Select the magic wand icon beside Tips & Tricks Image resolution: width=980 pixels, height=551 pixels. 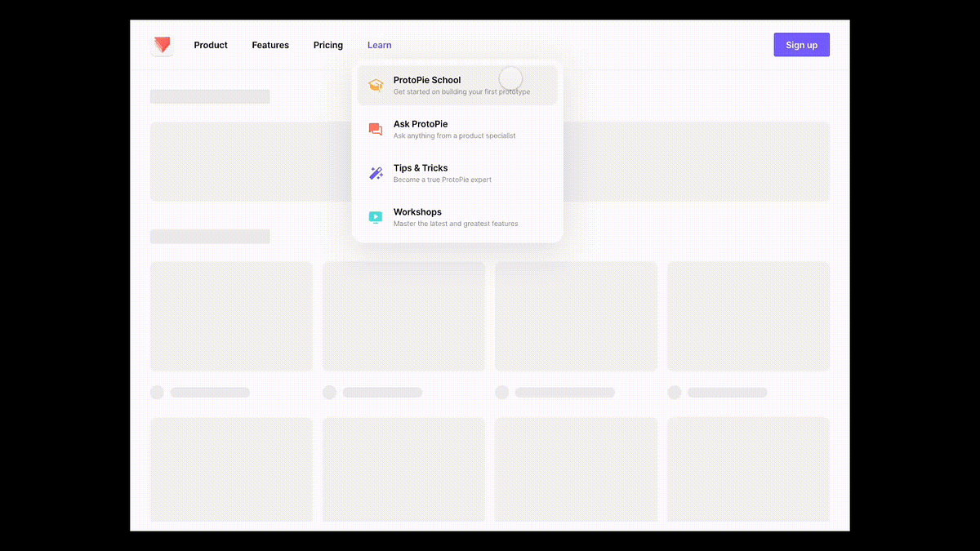coord(376,173)
